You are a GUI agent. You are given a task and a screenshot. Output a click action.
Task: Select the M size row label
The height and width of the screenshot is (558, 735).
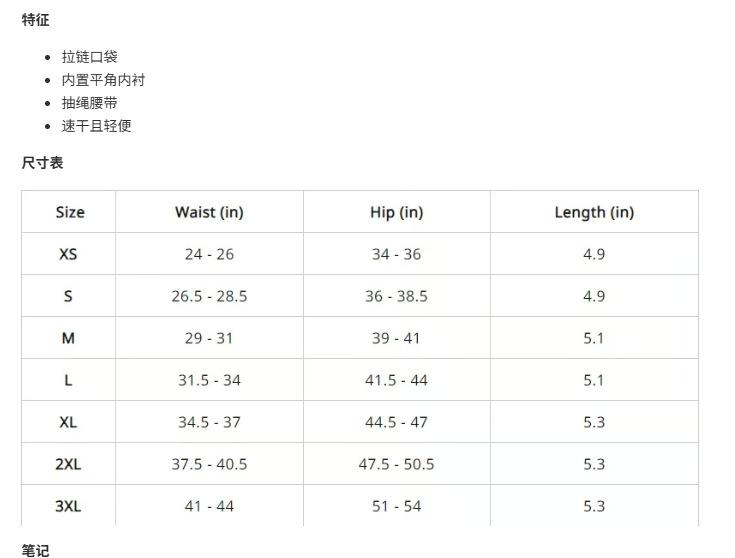click(x=68, y=338)
